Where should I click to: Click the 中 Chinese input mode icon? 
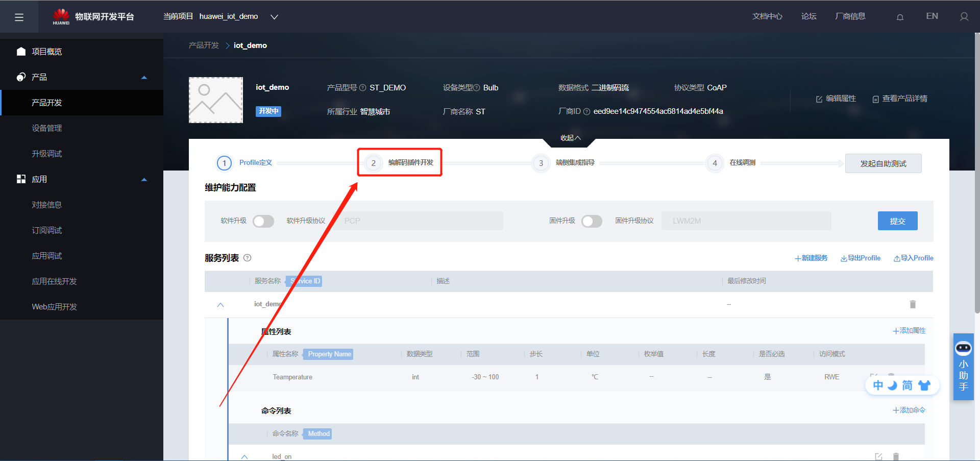(x=878, y=385)
